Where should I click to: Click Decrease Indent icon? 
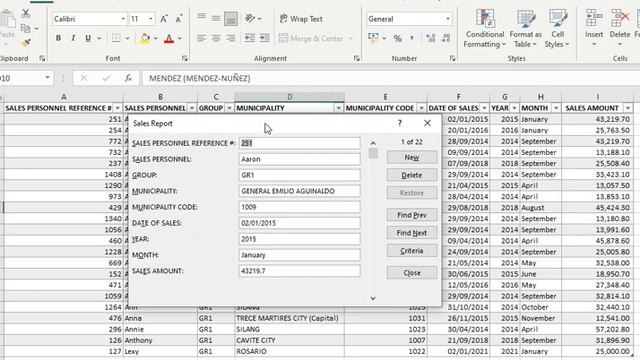249,38
